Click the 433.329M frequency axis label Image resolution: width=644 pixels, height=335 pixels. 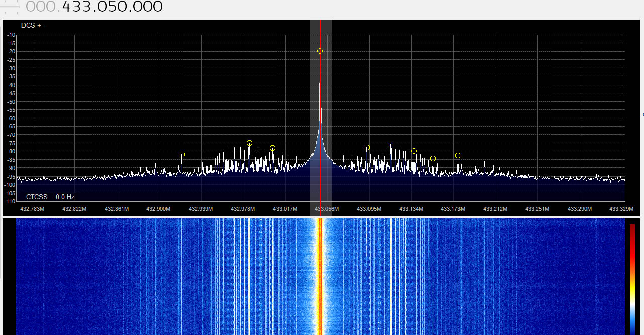coord(621,209)
